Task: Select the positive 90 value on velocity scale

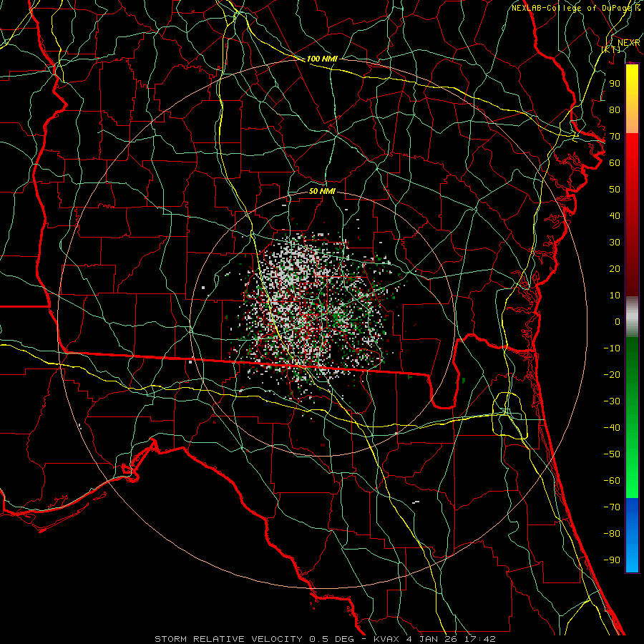Action: 615,84
